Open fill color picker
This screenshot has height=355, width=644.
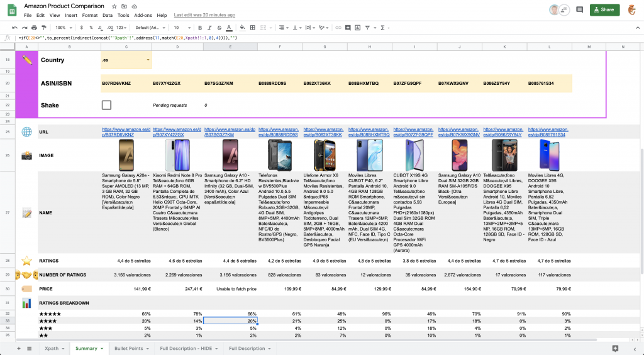(242, 28)
